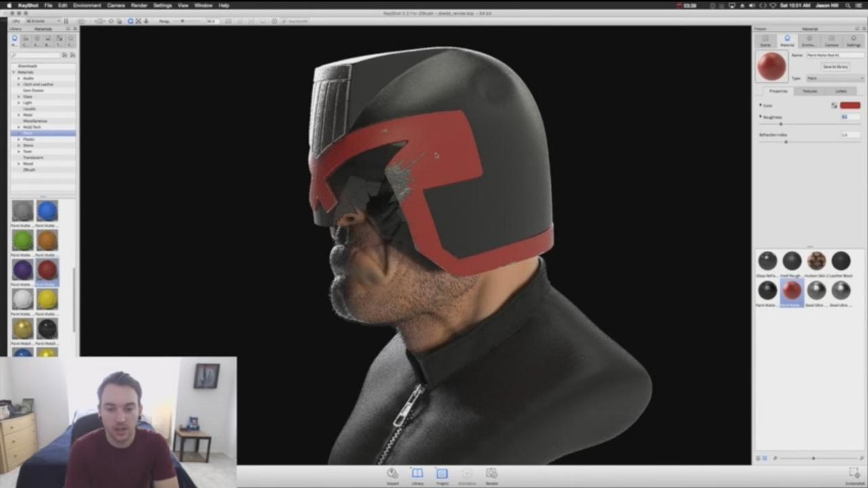Open the Render menu

139,5
